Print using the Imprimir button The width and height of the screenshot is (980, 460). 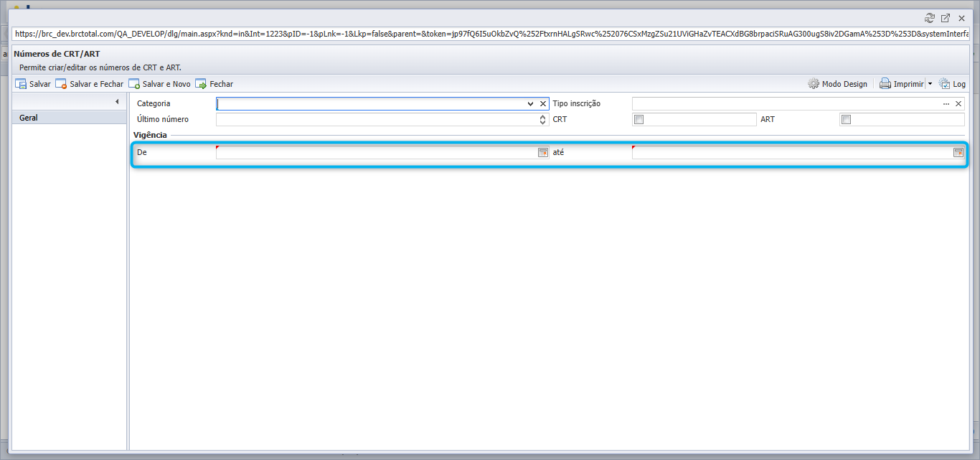902,84
